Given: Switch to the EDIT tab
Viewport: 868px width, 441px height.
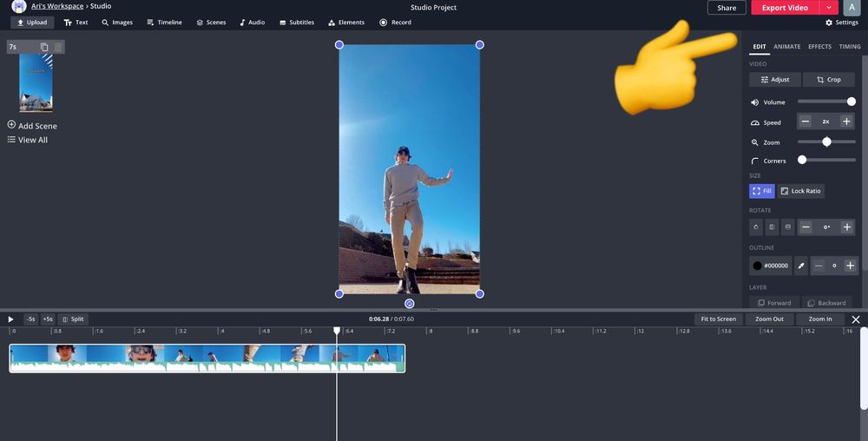Looking at the screenshot, I should [x=759, y=47].
